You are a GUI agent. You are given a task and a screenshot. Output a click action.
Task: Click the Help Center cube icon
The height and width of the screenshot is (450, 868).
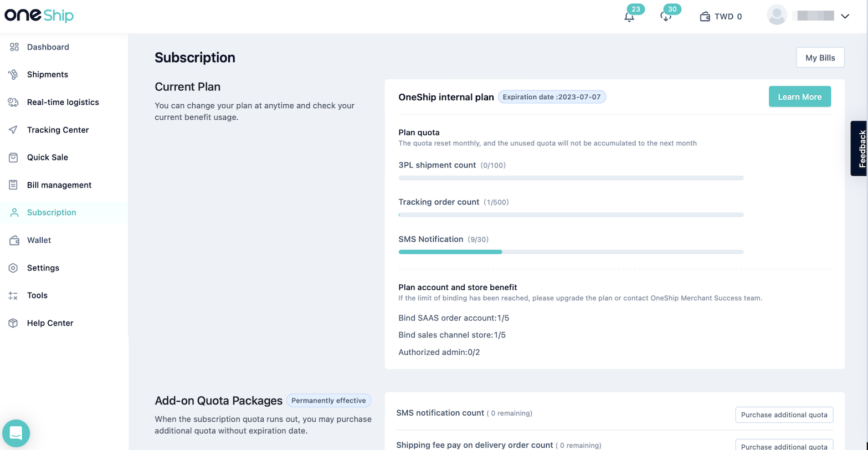click(14, 323)
